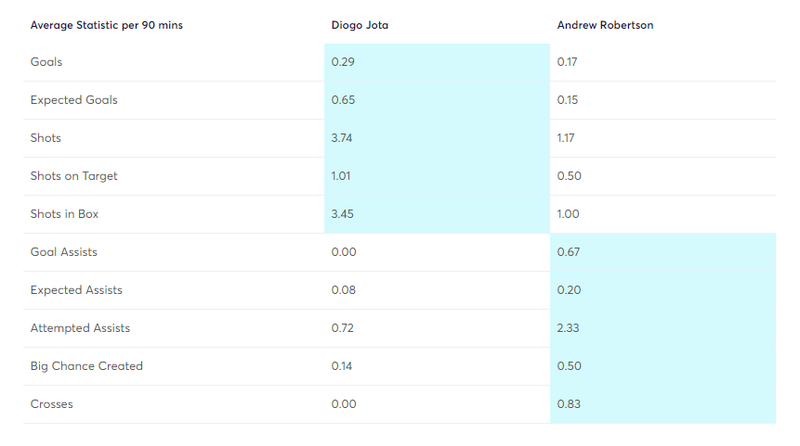The width and height of the screenshot is (800, 446).
Task: Click the 'Average Statistic per 90 mins' header
Action: [x=106, y=25]
